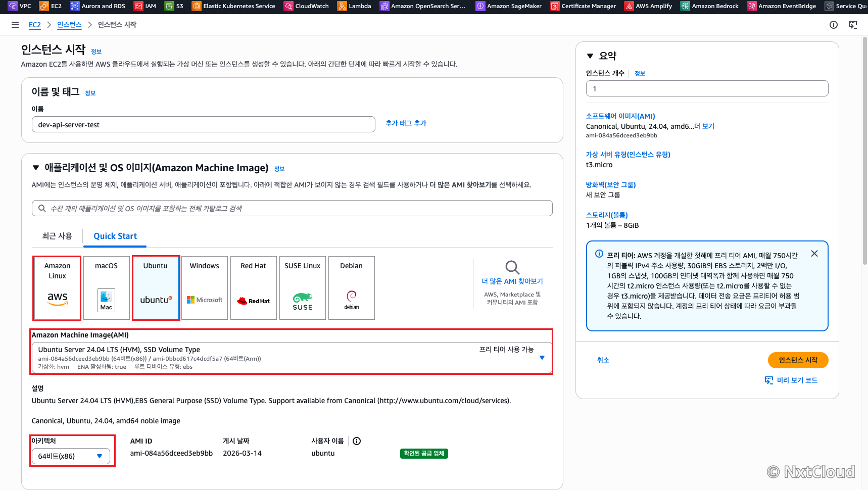Select the SUSE Linux AMI tile
Image resolution: width=868 pixels, height=490 pixels.
pyautogui.click(x=302, y=288)
